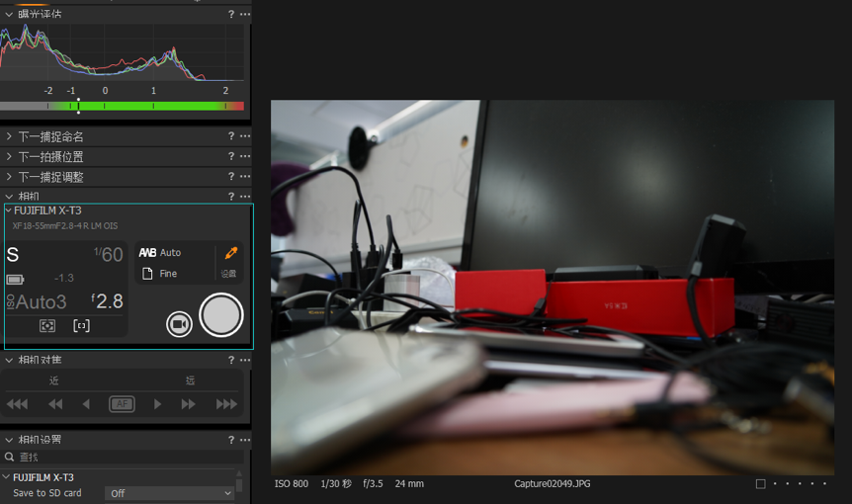
Task: Collapse the 曝光评估 exposure evaluation panel
Action: point(9,14)
